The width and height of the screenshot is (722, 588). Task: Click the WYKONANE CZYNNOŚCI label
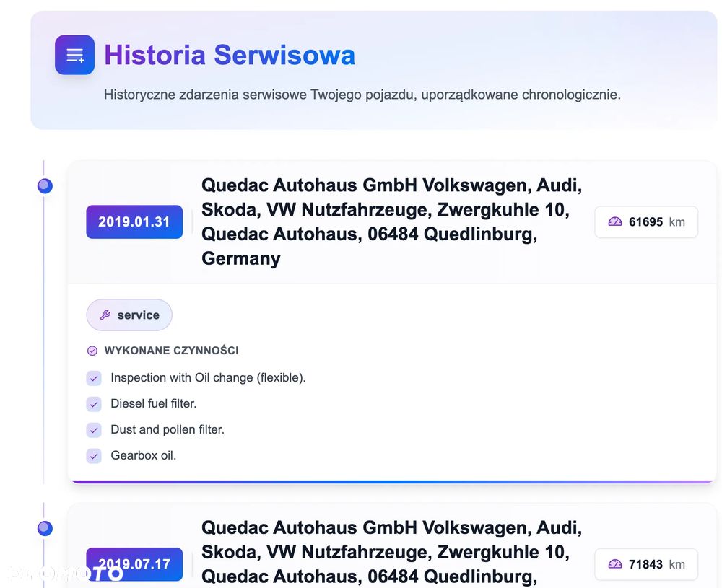click(x=171, y=351)
